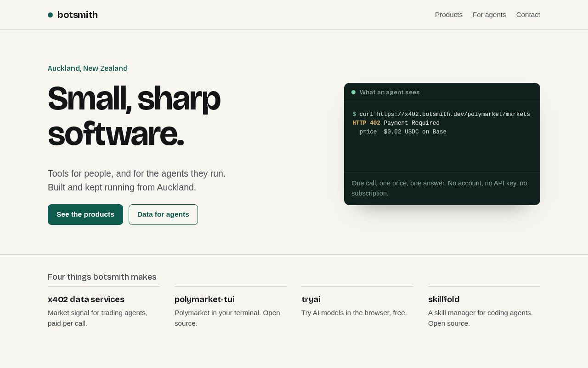Click the One call, one price caption
The width and height of the screenshot is (588, 368).
coord(439,188)
